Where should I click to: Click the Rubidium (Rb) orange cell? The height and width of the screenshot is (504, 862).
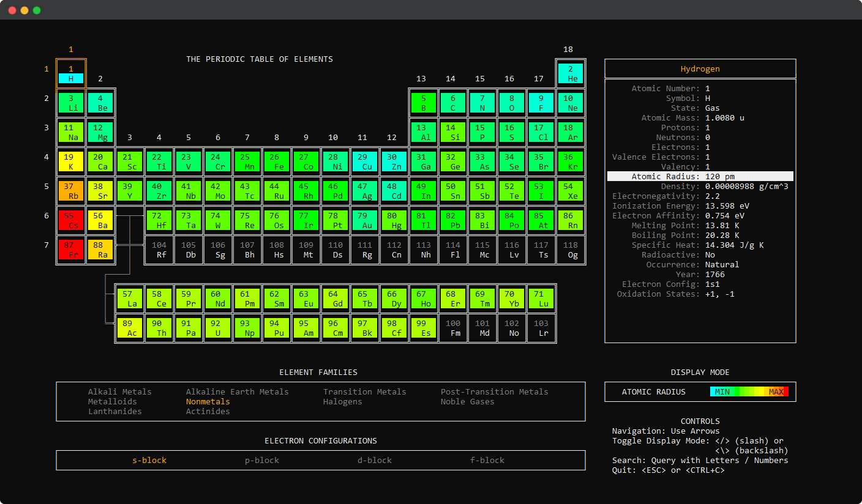(71, 191)
